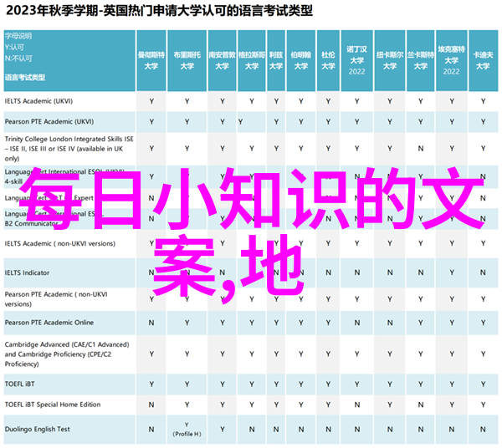Click the N:不认可 legend text
The image size is (502, 448).
(x=18, y=59)
